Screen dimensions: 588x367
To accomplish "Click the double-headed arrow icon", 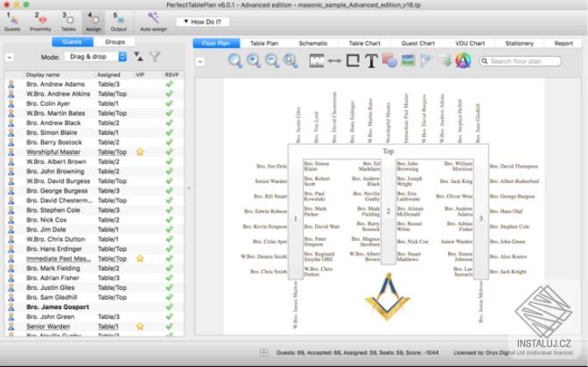I will click(334, 60).
